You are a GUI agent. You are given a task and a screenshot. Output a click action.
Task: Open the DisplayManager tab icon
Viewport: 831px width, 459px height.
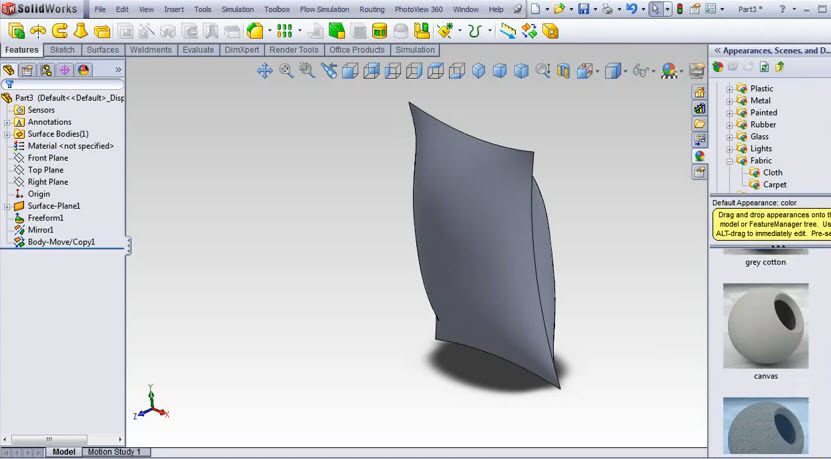point(83,70)
